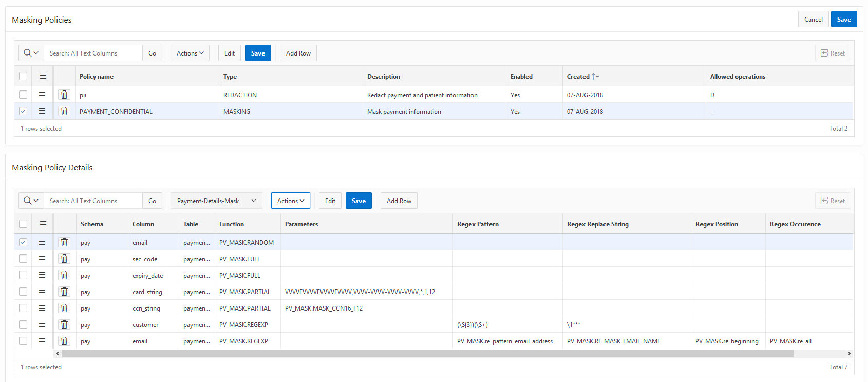
Task: Delete the card_string detail row
Action: (x=64, y=292)
